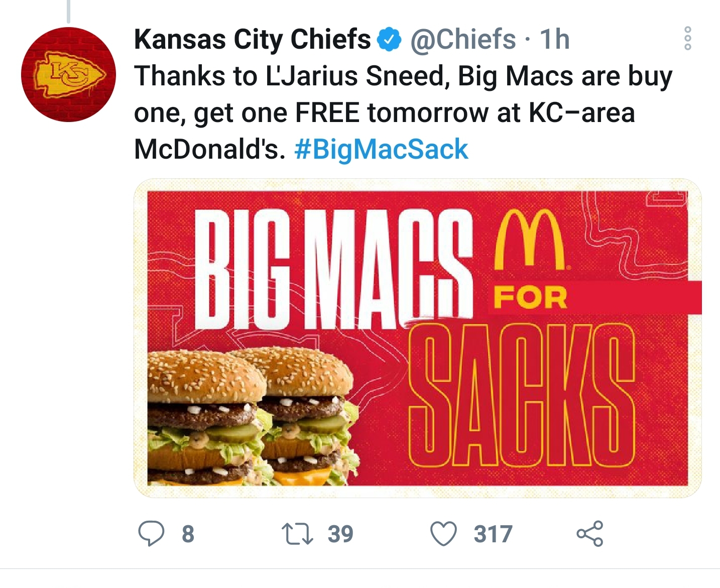Click the blue verified badge
This screenshot has height=588, width=720.
click(389, 40)
